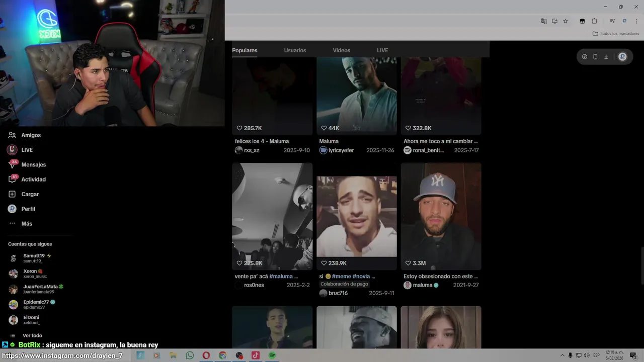Open maluma verified author profile
Screen dimensions: 644x362
click(x=421, y=285)
